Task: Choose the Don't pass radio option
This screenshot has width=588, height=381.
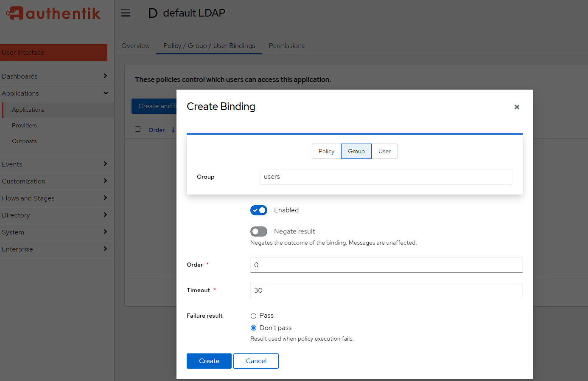Action: [254, 328]
